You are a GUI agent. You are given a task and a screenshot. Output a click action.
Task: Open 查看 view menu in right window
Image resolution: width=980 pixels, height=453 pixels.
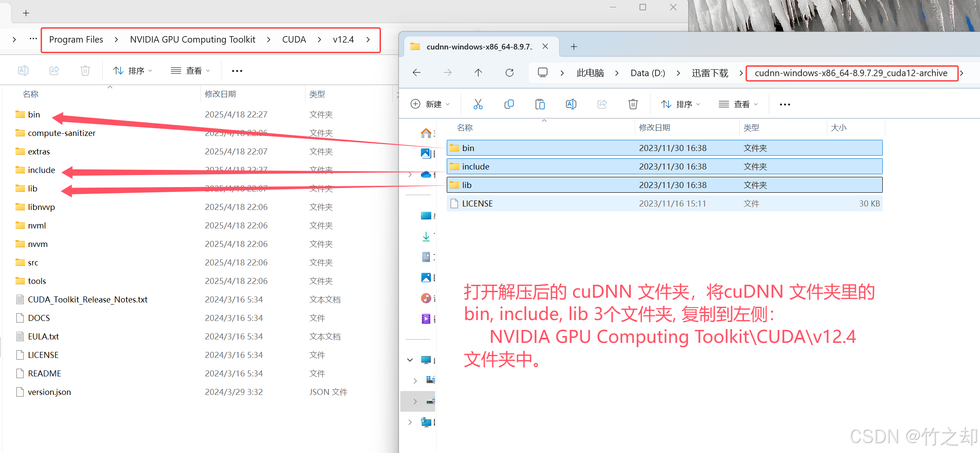[738, 104]
